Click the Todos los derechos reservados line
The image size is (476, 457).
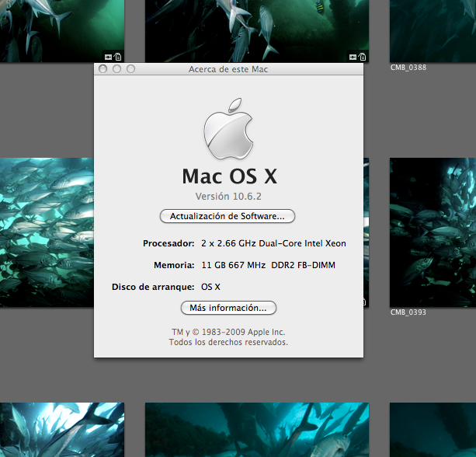pos(228,342)
